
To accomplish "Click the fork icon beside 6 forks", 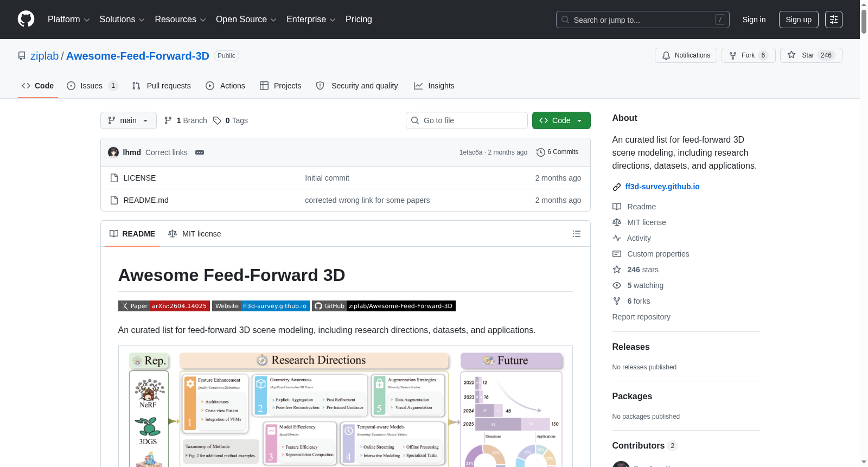I will tap(617, 301).
